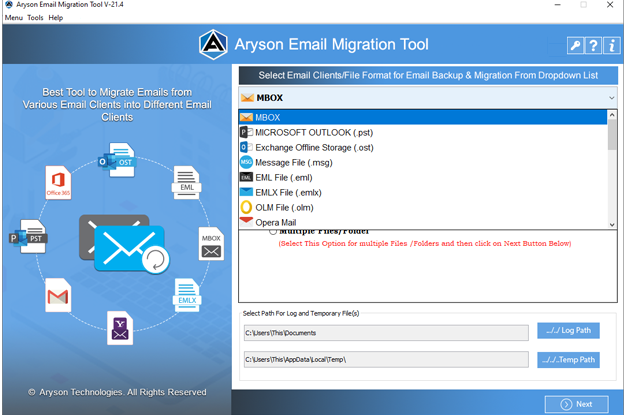Screen dimensions: 624x415
Task: Click the Log Path button
Action: click(x=568, y=331)
